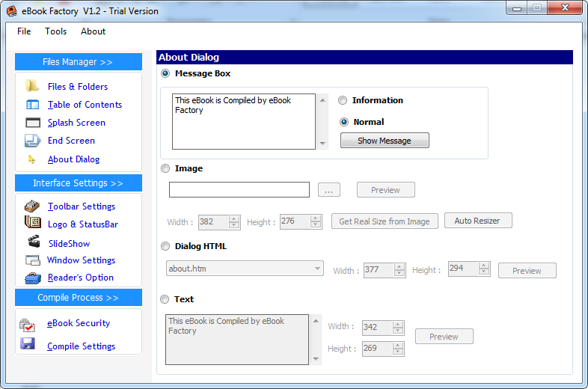The width and height of the screenshot is (588, 389).
Task: Go to SlideShow settings
Action: [x=70, y=244]
